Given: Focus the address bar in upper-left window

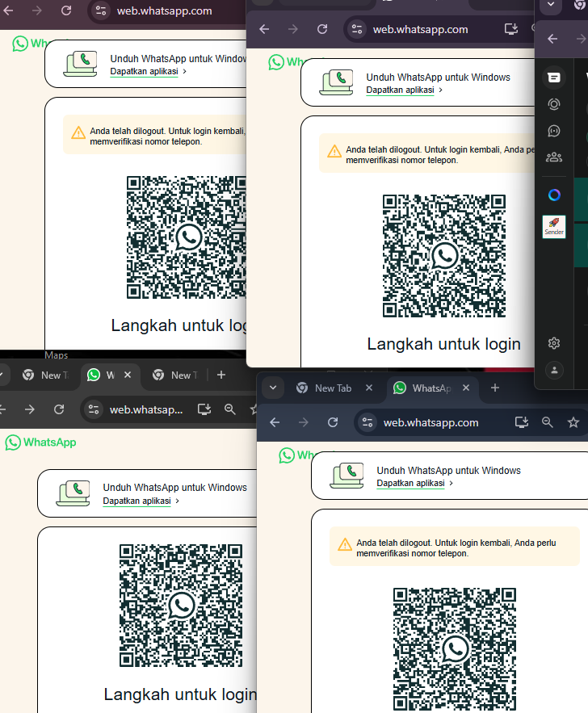Looking at the screenshot, I should pyautogui.click(x=164, y=10).
